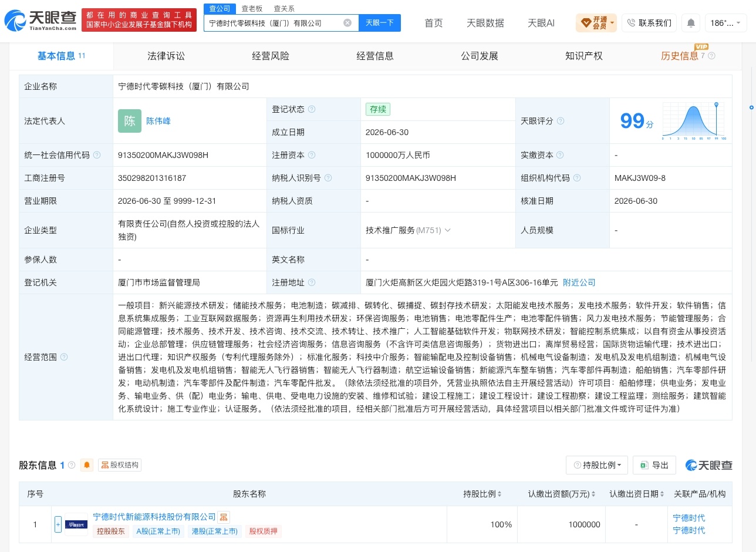The image size is (756, 552).
Task: Click help icon beside 统一社会信用代码
Action: pos(97,155)
